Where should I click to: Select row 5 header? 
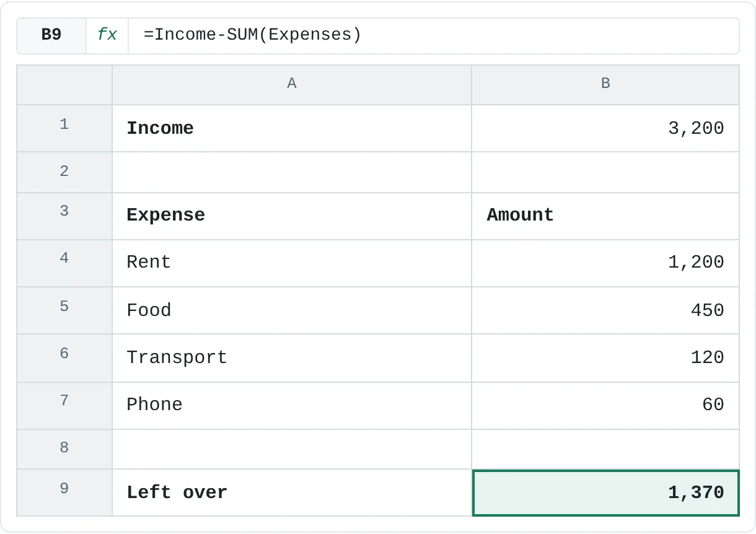(64, 310)
